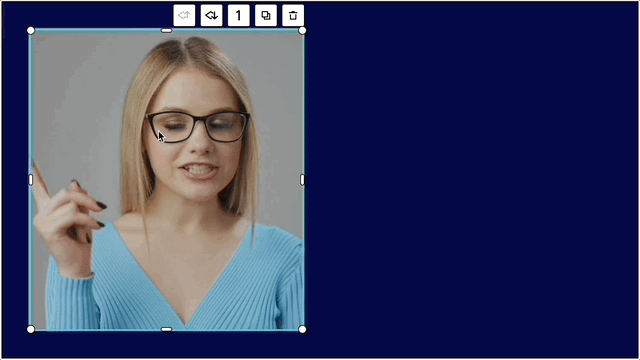Click the bottom-right corner resize handle

click(302, 329)
